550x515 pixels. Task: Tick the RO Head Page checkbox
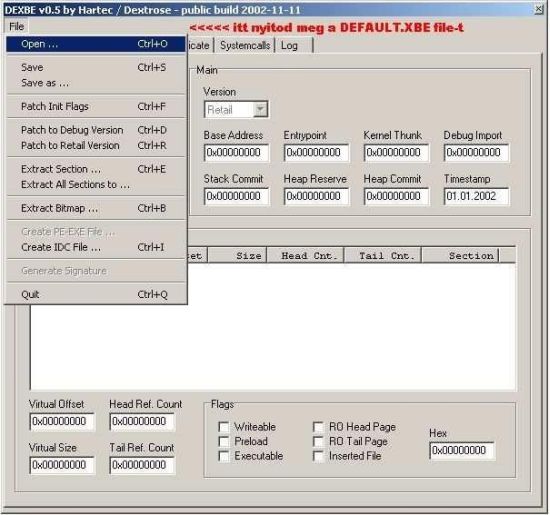318,427
